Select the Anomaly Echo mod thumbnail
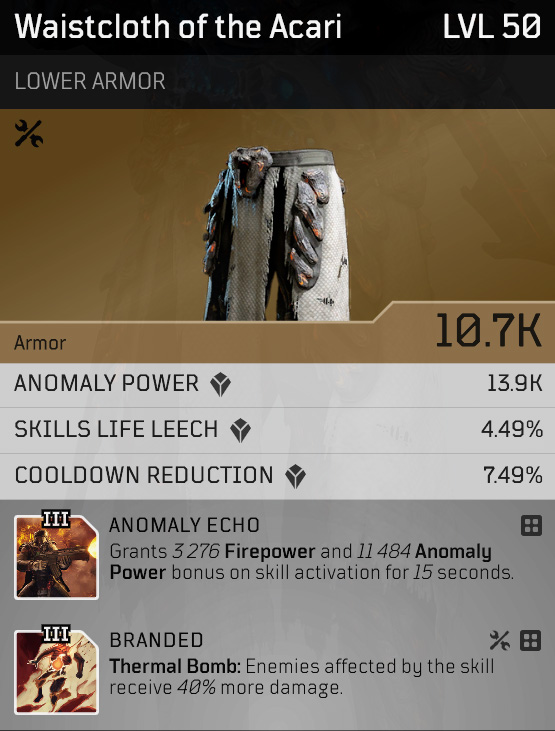 point(56,555)
